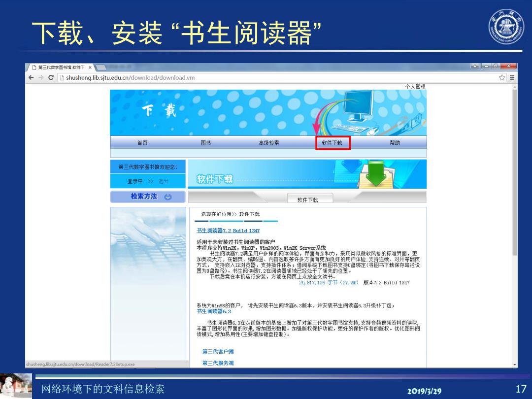Close the 第三代数字图书馆 browser tab

click(90, 67)
